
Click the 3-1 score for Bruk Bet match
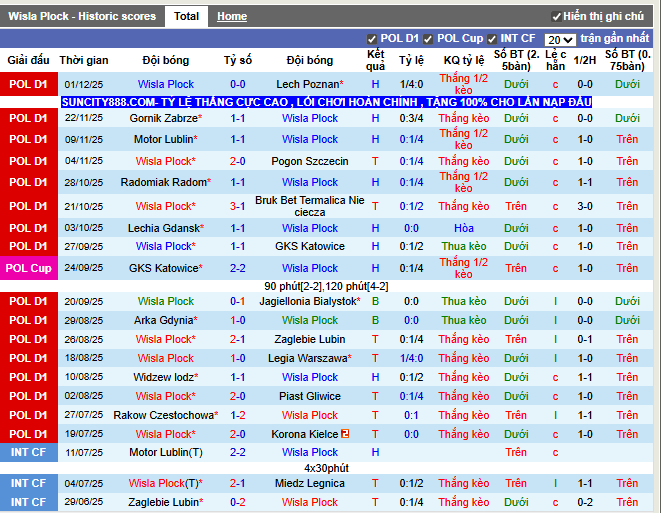tap(238, 206)
